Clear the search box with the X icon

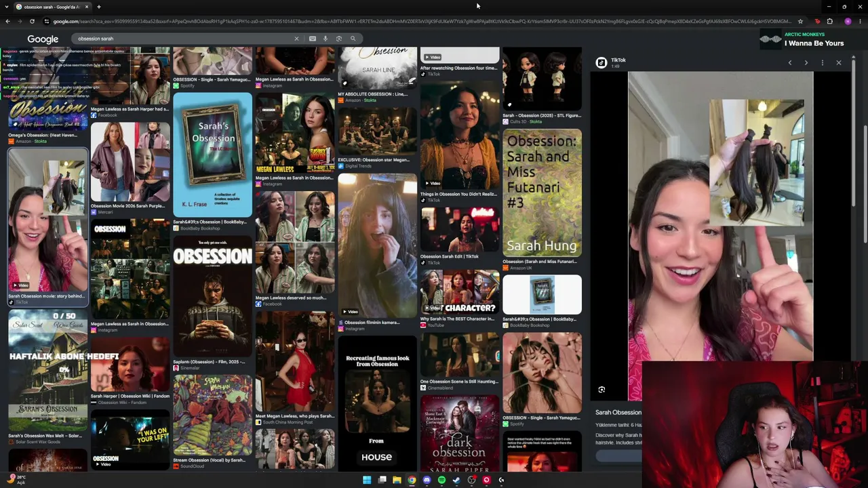pyautogui.click(x=296, y=39)
